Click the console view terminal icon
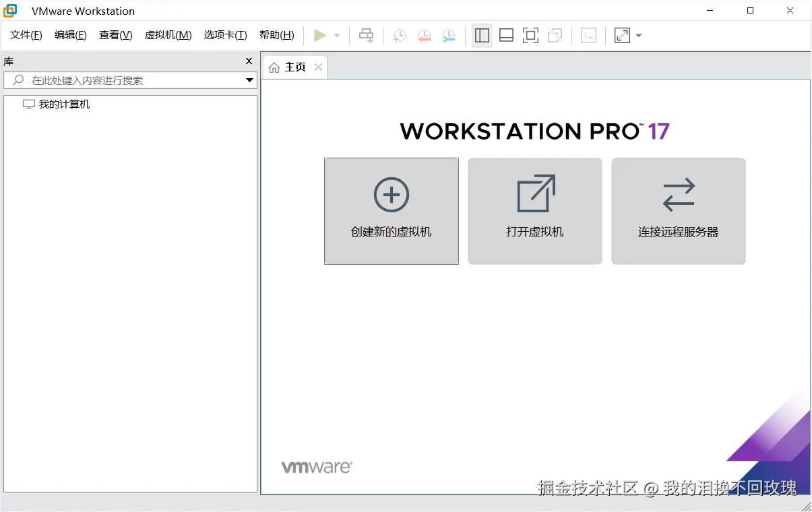This screenshot has width=812, height=512. [588, 36]
